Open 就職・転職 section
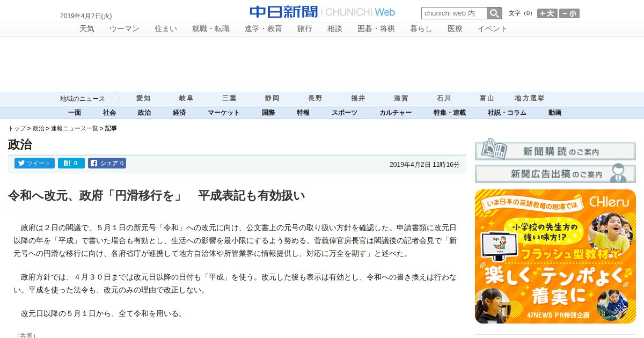The width and height of the screenshot is (644, 338). [x=211, y=29]
